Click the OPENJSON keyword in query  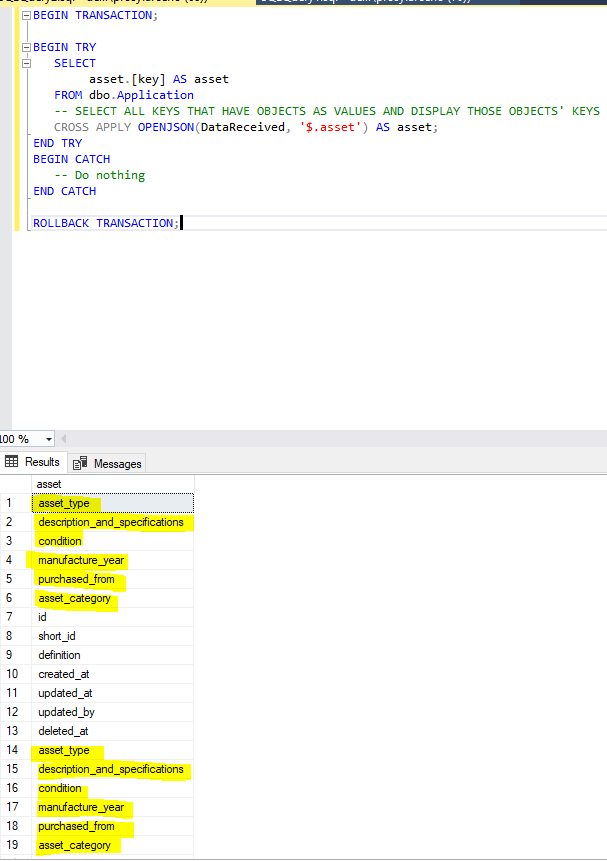tap(166, 127)
